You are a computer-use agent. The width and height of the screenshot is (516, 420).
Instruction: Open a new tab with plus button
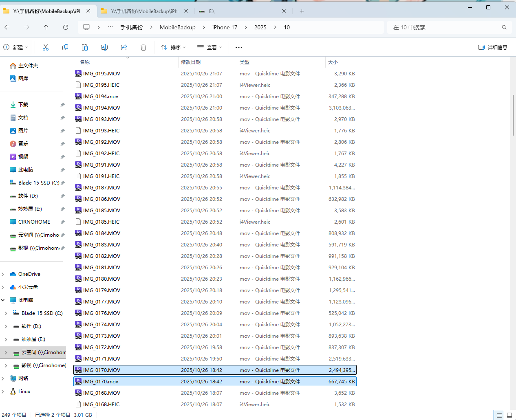click(302, 11)
